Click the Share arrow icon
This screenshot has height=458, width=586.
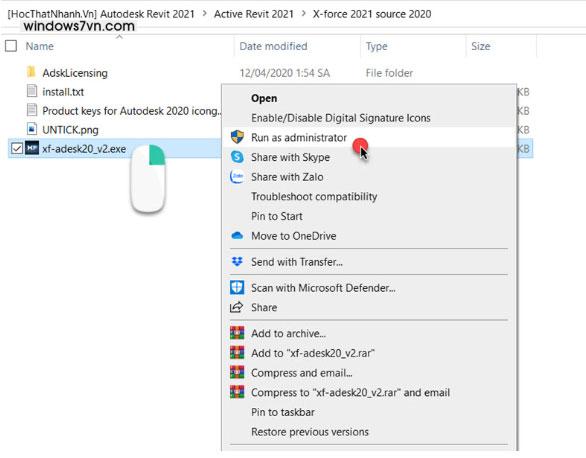pos(236,307)
